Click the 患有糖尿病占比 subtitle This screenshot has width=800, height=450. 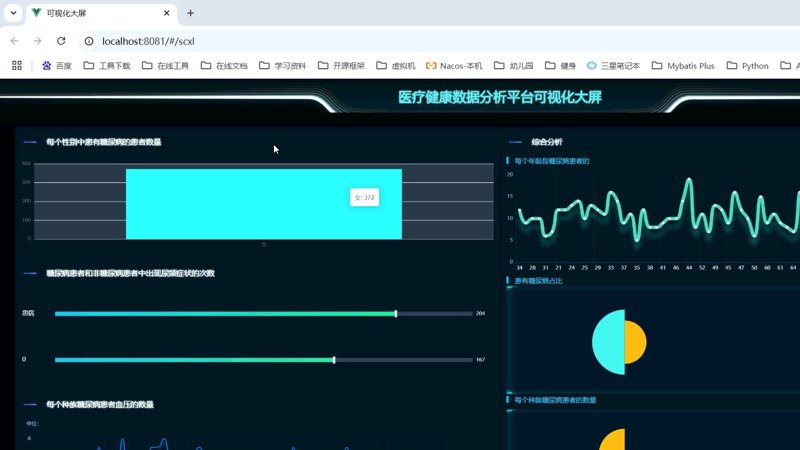[538, 281]
